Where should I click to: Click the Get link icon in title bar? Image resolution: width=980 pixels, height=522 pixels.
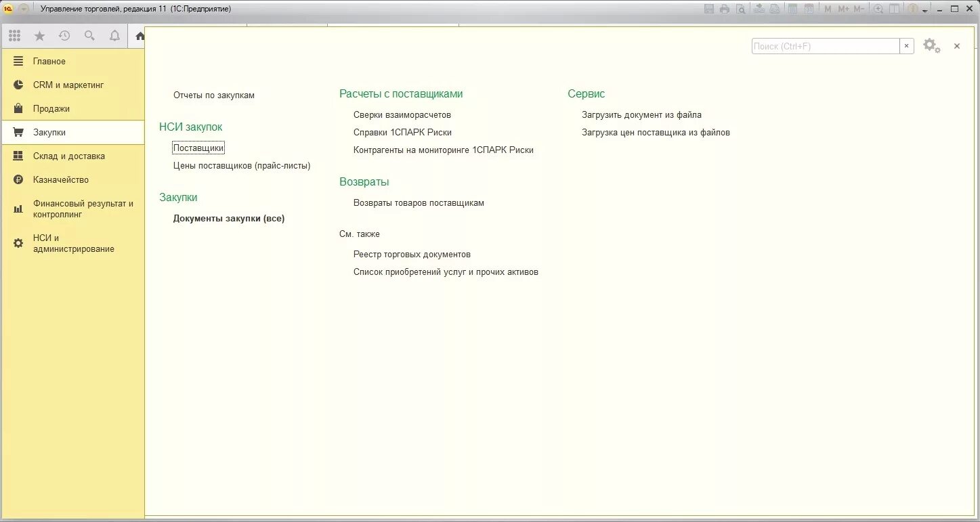click(759, 9)
